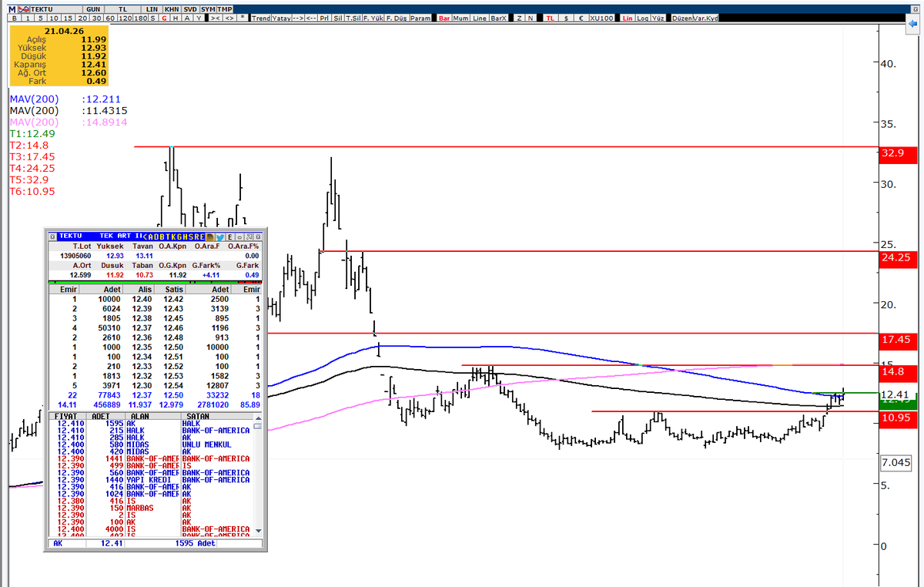The image size is (924, 587).
Task: Select the Bar chart type
Action: [444, 18]
